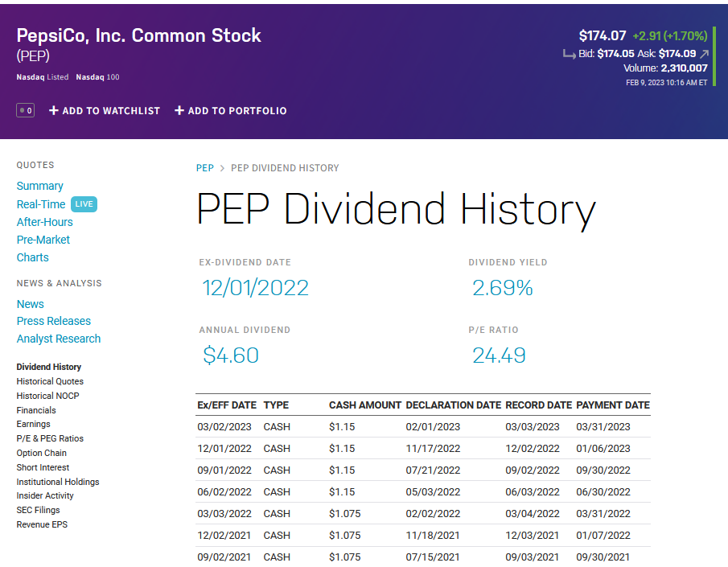Screen dimensions: 728x567
Task: Click the CASH AMOUNT column header
Action: pos(364,405)
